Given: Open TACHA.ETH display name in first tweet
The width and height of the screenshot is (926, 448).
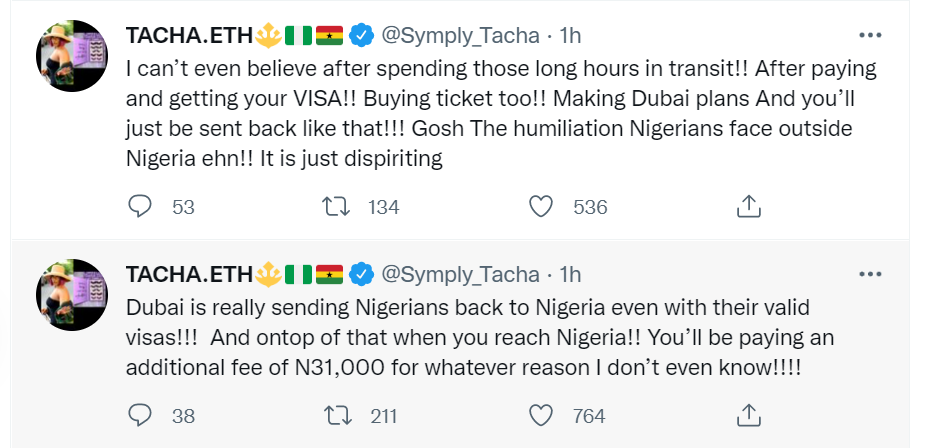Looking at the screenshot, I should [189, 36].
